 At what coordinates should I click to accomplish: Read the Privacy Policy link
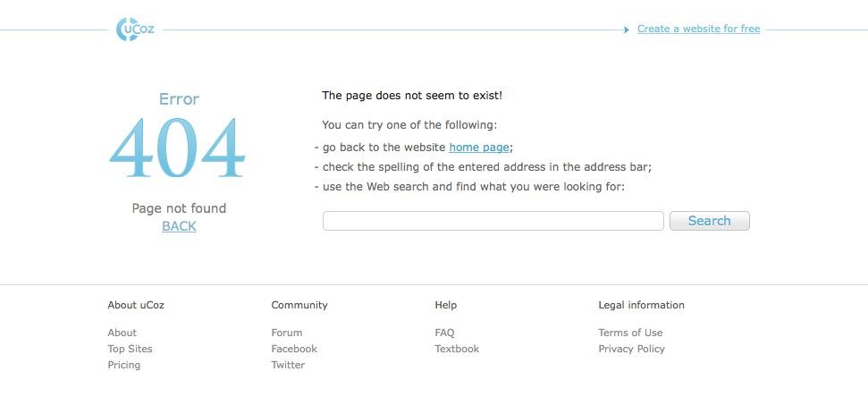[x=631, y=349]
